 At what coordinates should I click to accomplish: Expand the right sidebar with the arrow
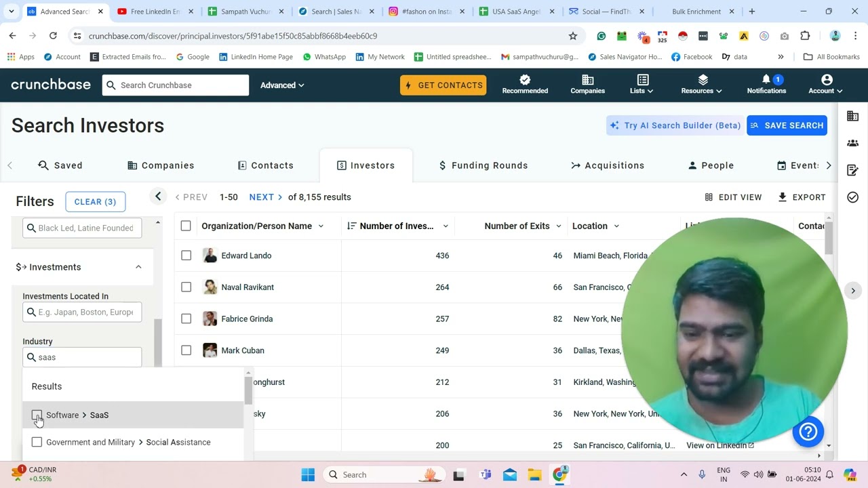click(x=853, y=291)
